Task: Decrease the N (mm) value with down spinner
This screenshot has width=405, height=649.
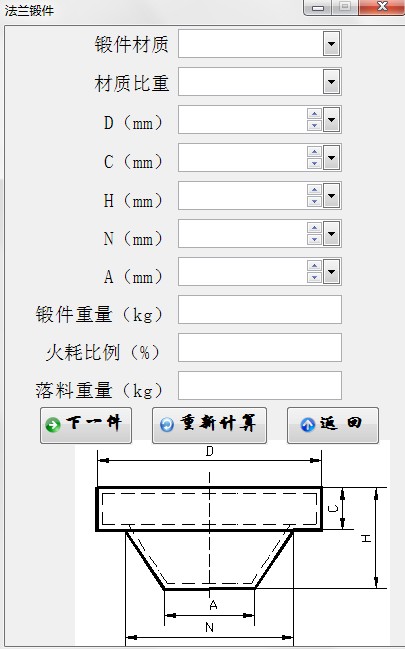Action: point(315,240)
